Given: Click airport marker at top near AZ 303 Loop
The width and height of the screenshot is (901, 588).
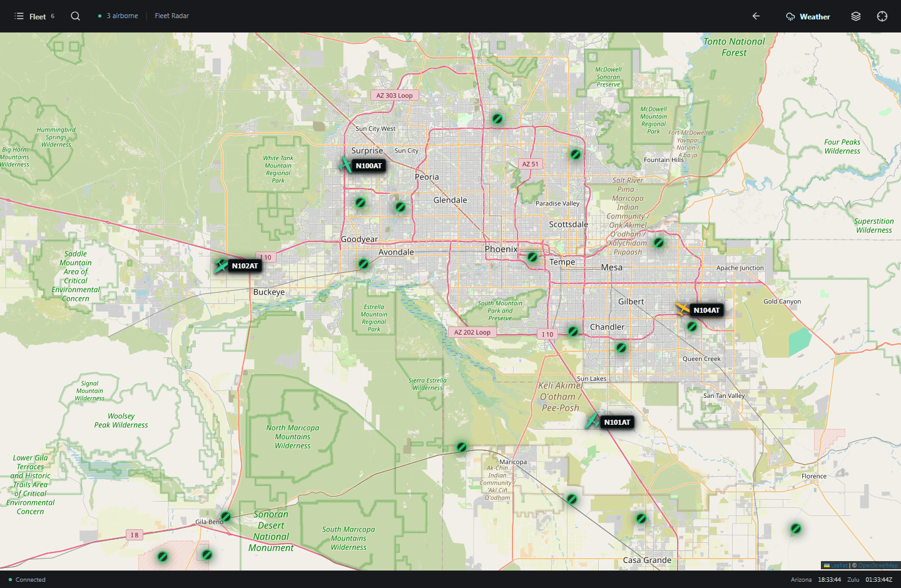Looking at the screenshot, I should tap(497, 118).
